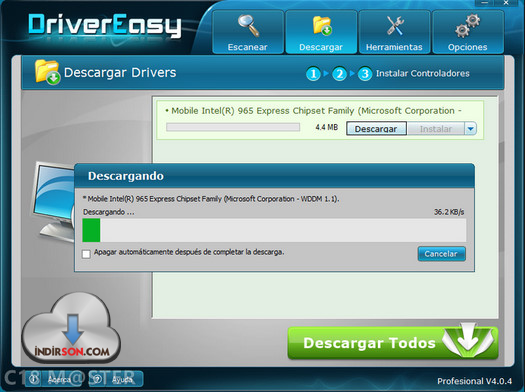Click the green download progress bar
Viewport: 525px width, 392px height.
pos(274,230)
